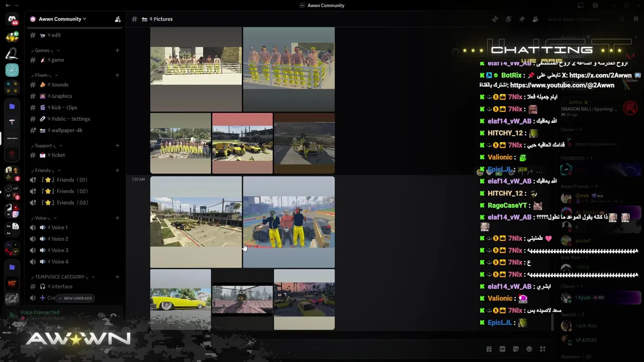Screen dimensions: 644x362
Task: Click the inbox icon in title bar
Action: tap(580, 6)
